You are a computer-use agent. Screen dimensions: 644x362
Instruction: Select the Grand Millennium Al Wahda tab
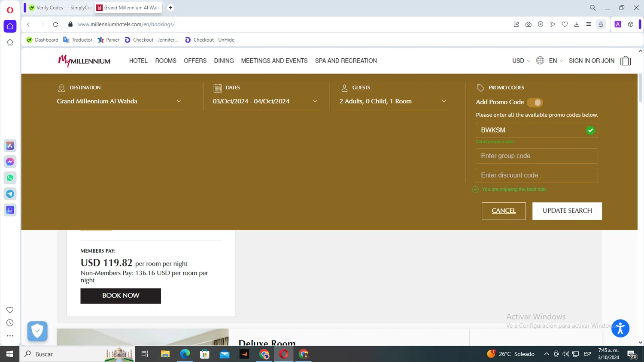pyautogui.click(x=128, y=8)
